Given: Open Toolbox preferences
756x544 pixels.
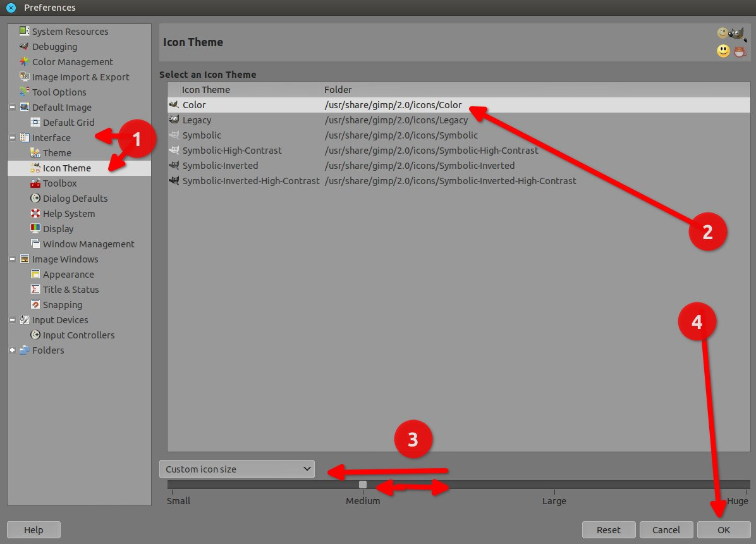Looking at the screenshot, I should click(x=60, y=183).
